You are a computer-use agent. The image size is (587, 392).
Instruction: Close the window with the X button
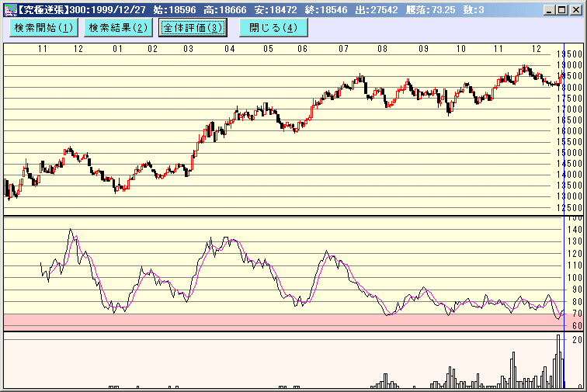pos(577,8)
